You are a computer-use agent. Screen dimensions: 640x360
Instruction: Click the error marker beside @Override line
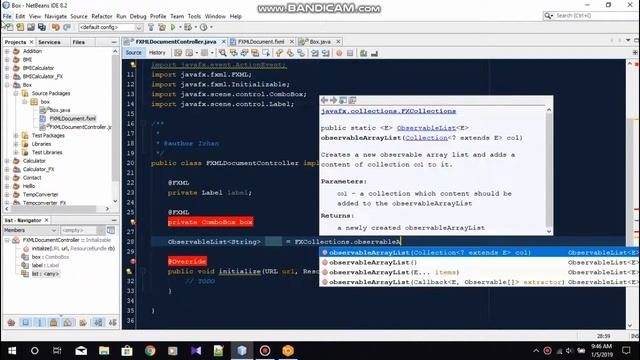point(133,261)
